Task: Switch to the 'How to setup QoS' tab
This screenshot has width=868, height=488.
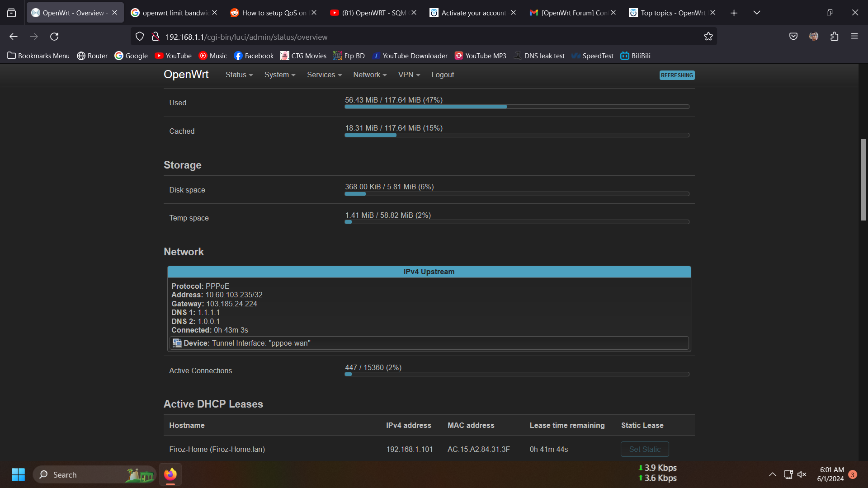Action: pyautogui.click(x=271, y=13)
